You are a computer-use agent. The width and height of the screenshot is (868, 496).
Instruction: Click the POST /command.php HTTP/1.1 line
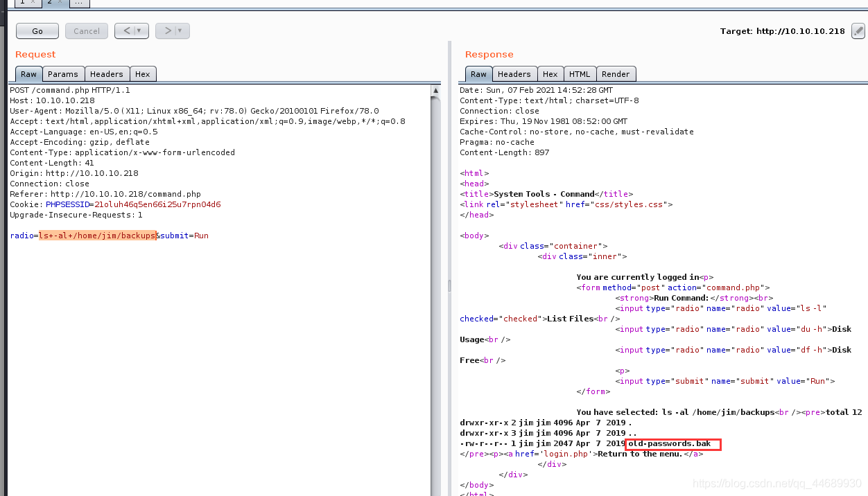[x=70, y=90]
